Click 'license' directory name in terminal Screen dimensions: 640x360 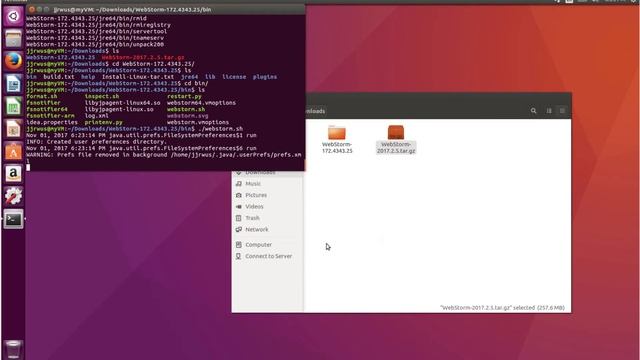pyautogui.click(x=234, y=77)
